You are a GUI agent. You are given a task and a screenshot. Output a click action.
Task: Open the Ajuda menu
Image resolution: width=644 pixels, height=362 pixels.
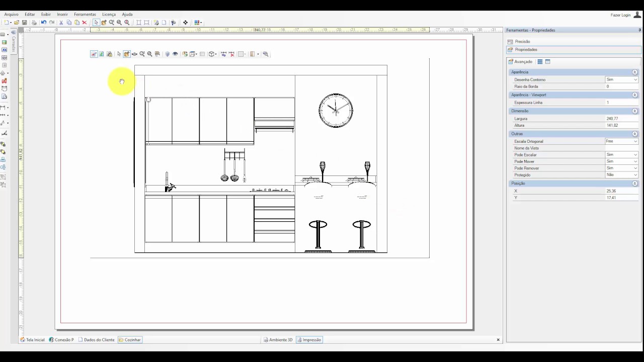pyautogui.click(x=127, y=15)
